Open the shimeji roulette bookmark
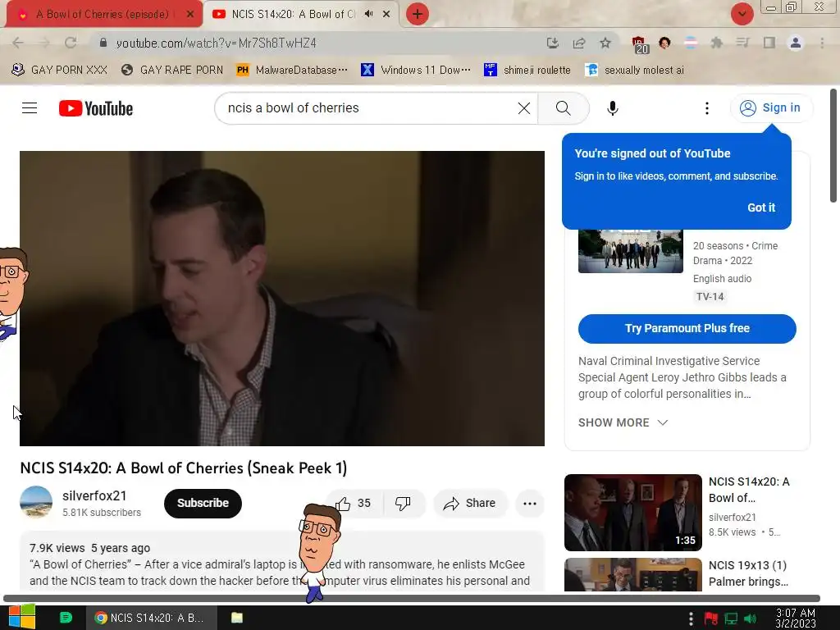840x630 pixels. [527, 71]
